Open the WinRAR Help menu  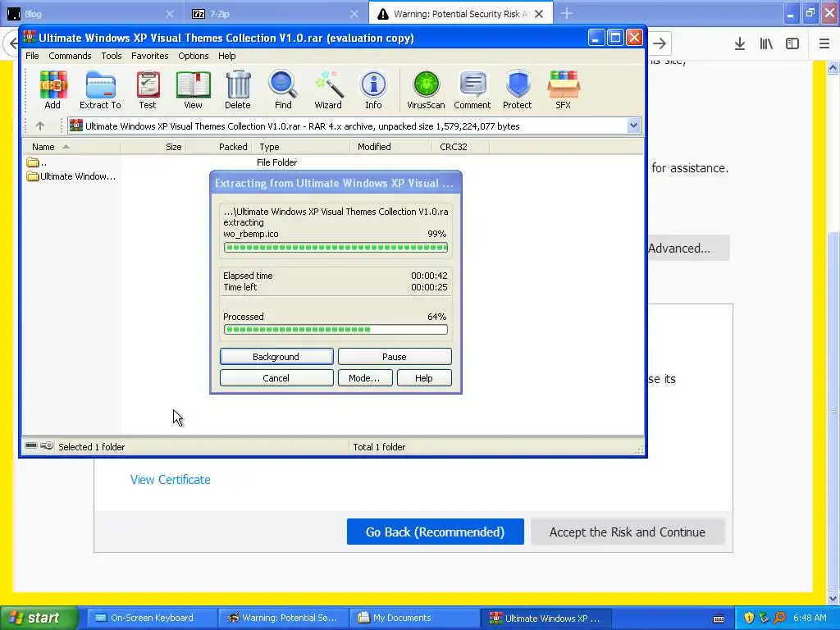[x=226, y=56]
